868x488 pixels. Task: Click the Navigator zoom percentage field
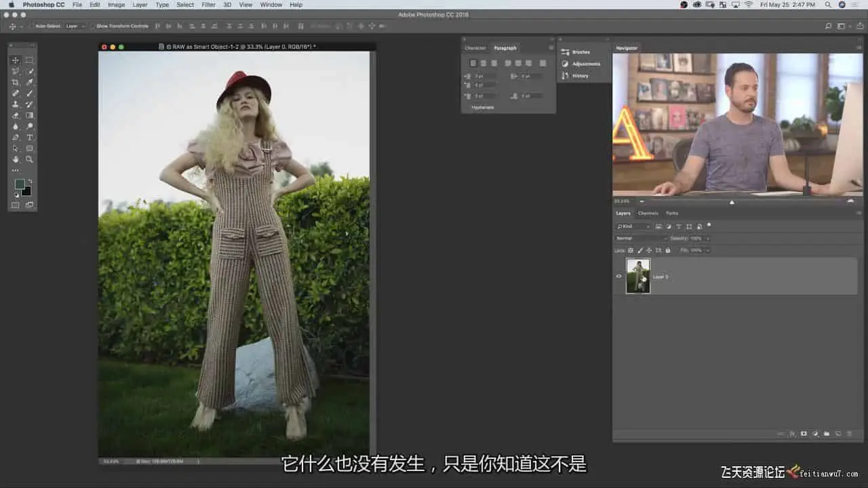[x=622, y=201]
